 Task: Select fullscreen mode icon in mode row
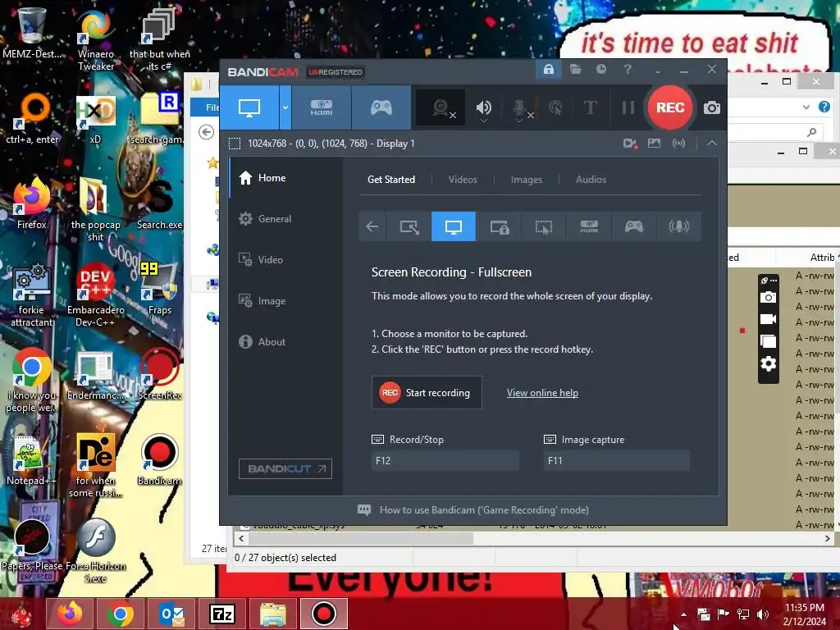pyautogui.click(x=453, y=226)
